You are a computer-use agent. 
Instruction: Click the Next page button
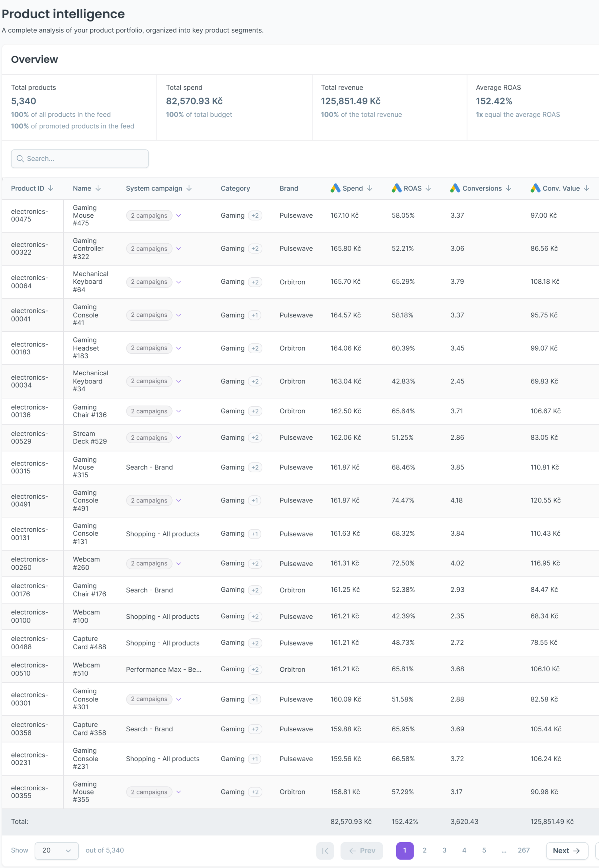click(x=567, y=851)
